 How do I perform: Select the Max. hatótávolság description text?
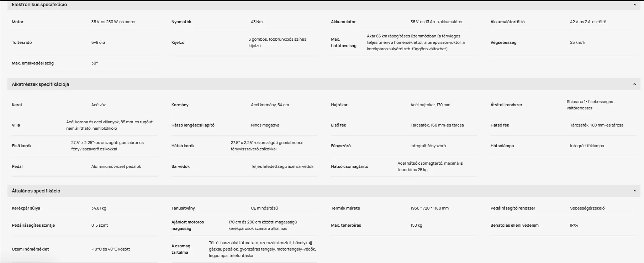pyautogui.click(x=416, y=42)
